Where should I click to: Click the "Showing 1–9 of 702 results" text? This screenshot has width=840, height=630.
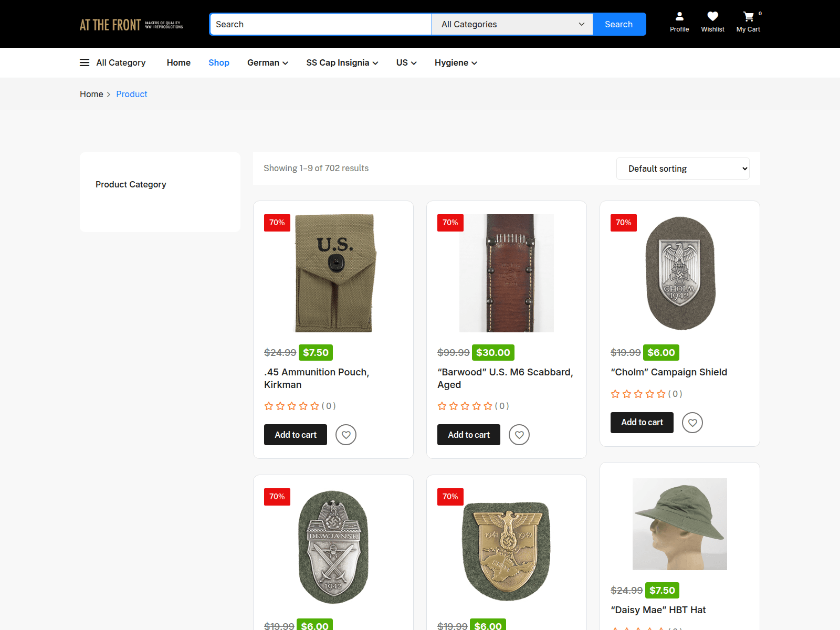click(316, 168)
